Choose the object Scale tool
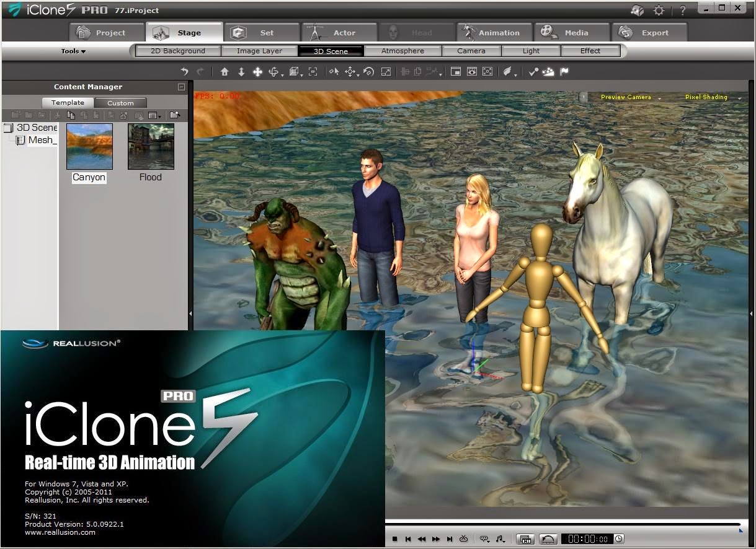The width and height of the screenshot is (756, 549). point(386,72)
